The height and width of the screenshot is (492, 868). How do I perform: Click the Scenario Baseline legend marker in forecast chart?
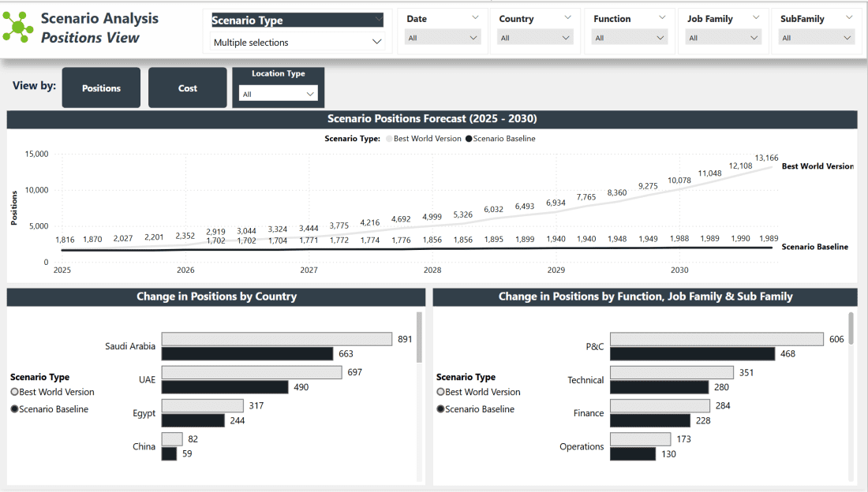pyautogui.click(x=469, y=139)
